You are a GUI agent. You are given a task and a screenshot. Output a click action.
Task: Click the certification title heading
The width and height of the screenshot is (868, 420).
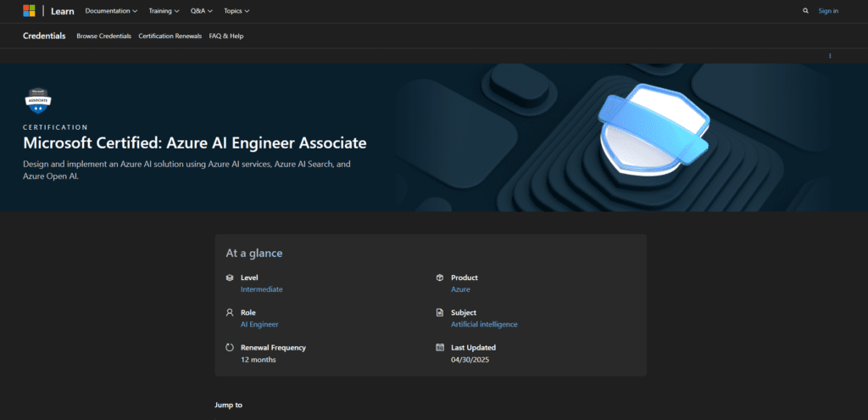[195, 143]
